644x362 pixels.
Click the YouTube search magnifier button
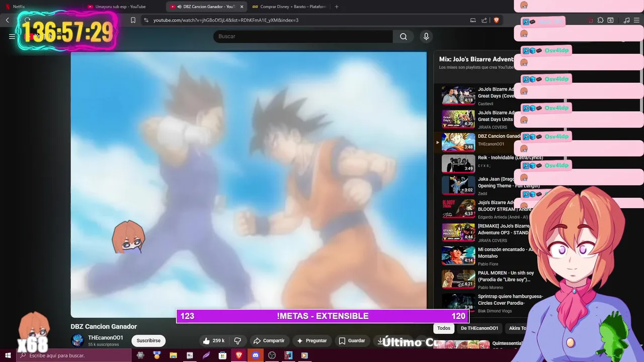[404, 36]
